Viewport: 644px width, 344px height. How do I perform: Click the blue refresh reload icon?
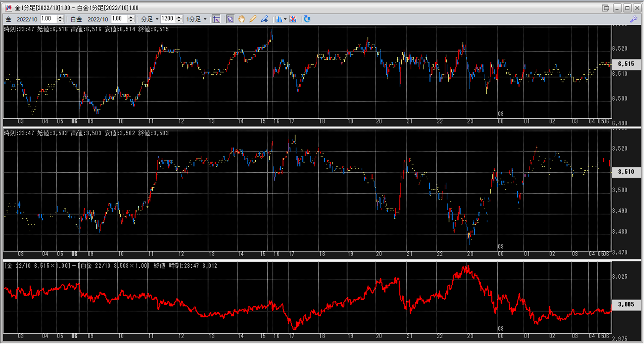[307, 19]
